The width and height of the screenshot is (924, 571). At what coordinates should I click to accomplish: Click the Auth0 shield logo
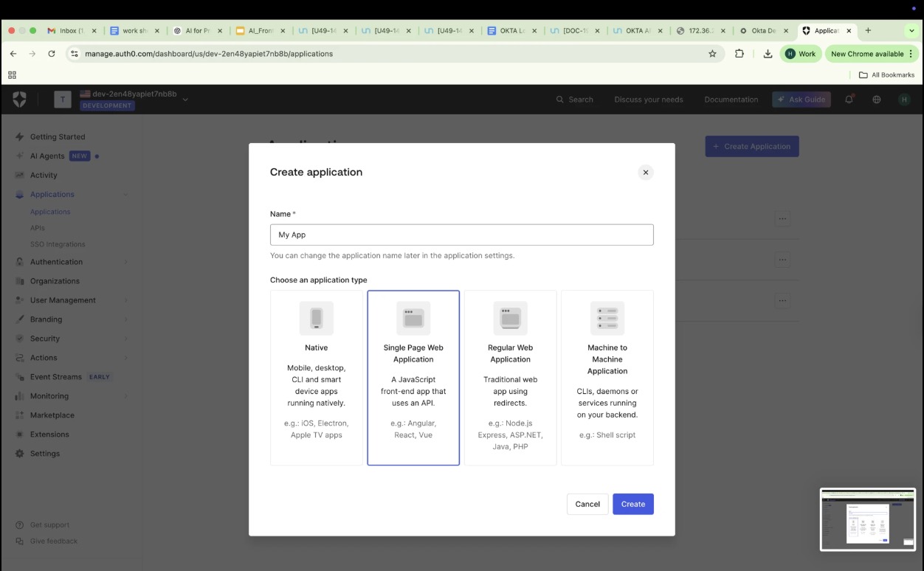[20, 100]
